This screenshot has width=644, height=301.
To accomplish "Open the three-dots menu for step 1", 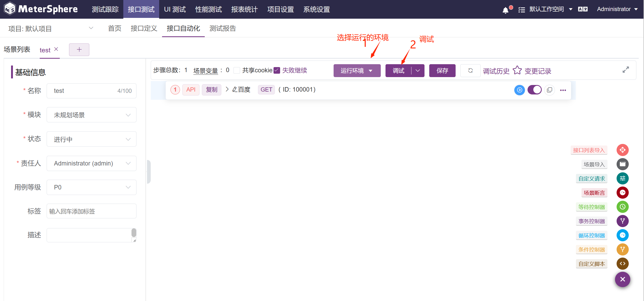I will pos(563,90).
